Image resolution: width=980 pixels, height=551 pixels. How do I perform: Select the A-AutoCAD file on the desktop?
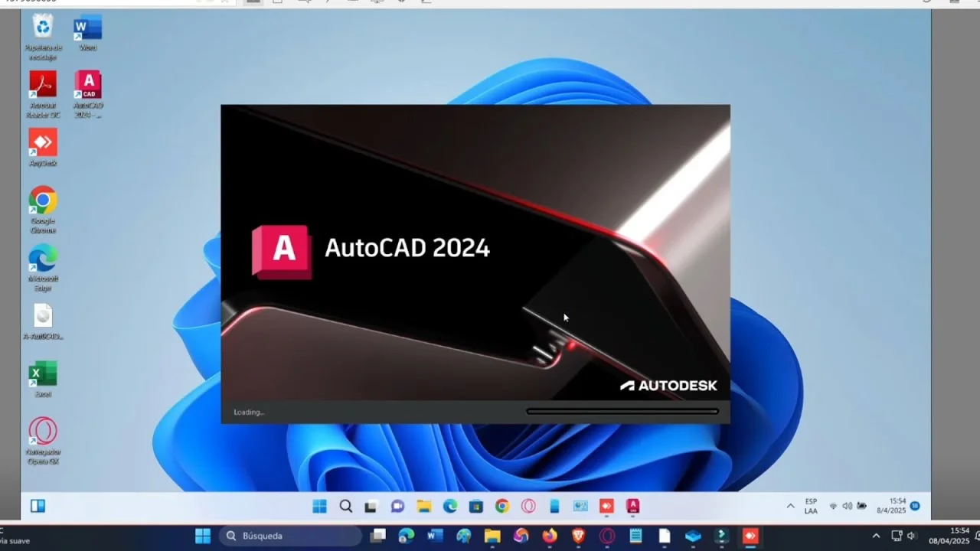(43, 321)
